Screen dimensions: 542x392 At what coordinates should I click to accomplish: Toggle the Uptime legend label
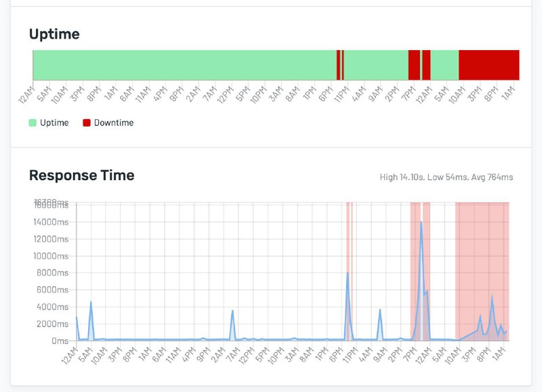click(54, 123)
